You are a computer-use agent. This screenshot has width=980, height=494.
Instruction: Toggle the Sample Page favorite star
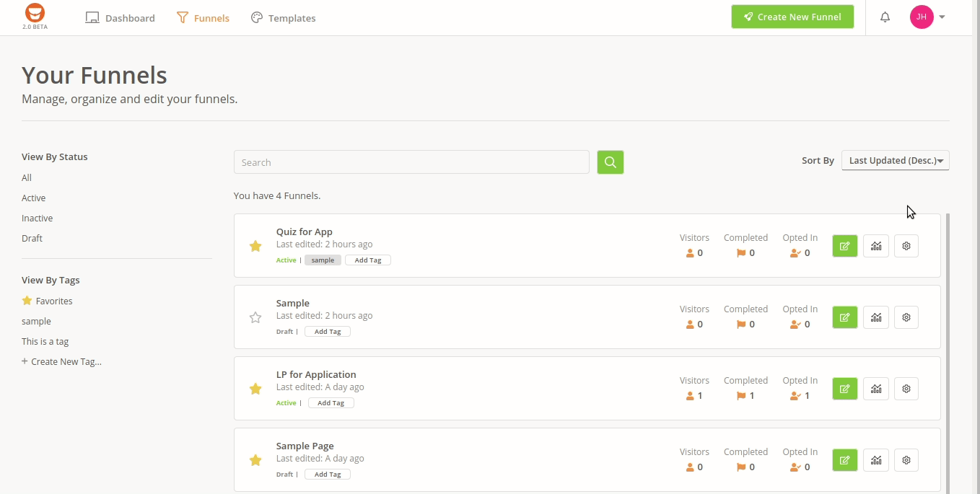(255, 460)
